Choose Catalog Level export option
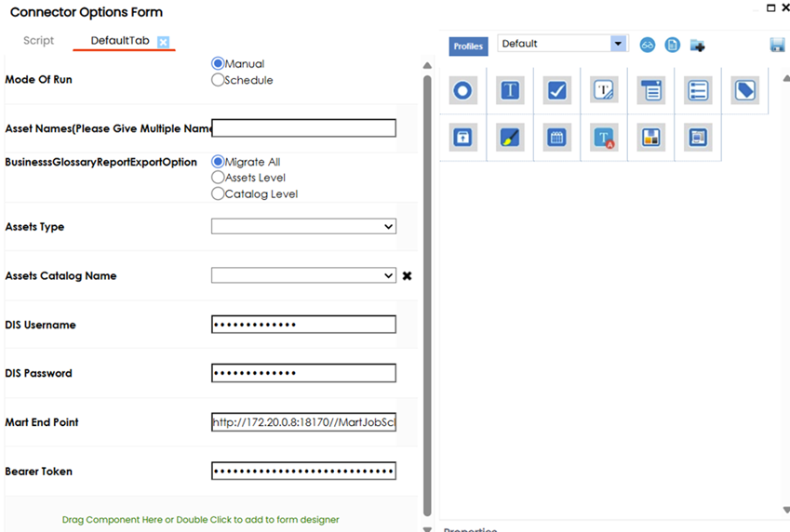 tap(219, 194)
